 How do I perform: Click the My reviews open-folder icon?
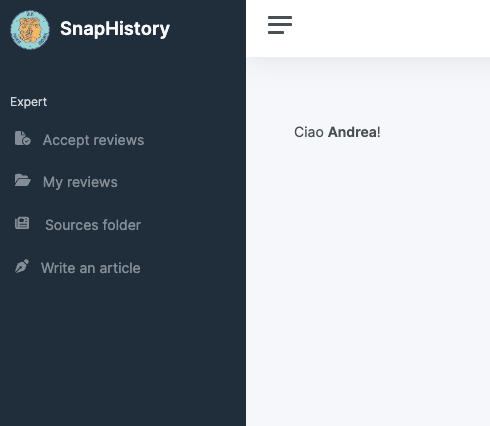(22, 180)
